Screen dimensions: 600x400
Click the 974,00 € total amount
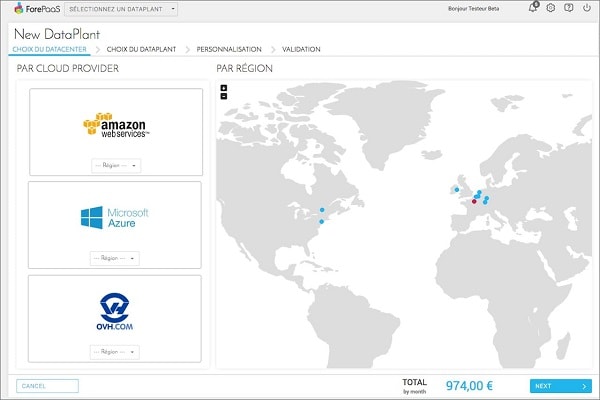pyautogui.click(x=469, y=385)
